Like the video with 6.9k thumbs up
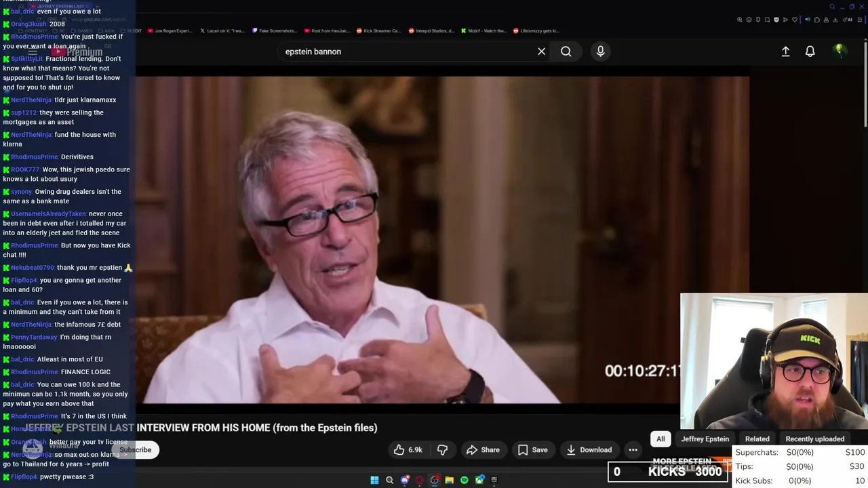The height and width of the screenshot is (488, 868). (407, 449)
